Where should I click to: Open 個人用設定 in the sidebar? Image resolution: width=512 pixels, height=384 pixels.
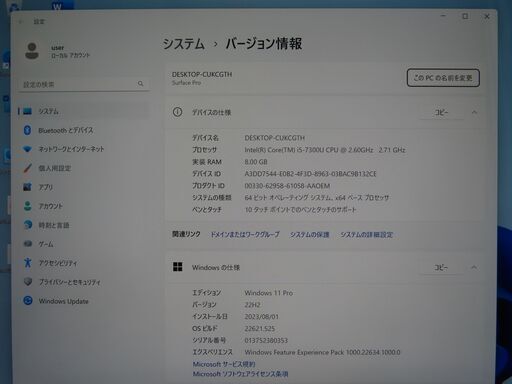[x=83, y=168]
